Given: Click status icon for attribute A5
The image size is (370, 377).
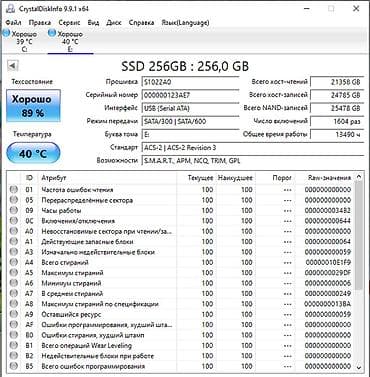Looking at the screenshot, I should 14,273.
